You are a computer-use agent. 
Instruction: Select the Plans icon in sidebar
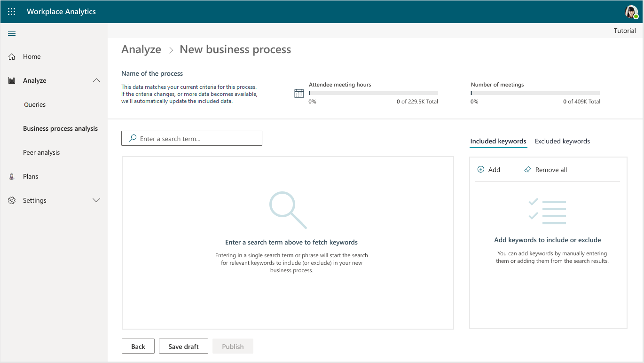point(11,176)
